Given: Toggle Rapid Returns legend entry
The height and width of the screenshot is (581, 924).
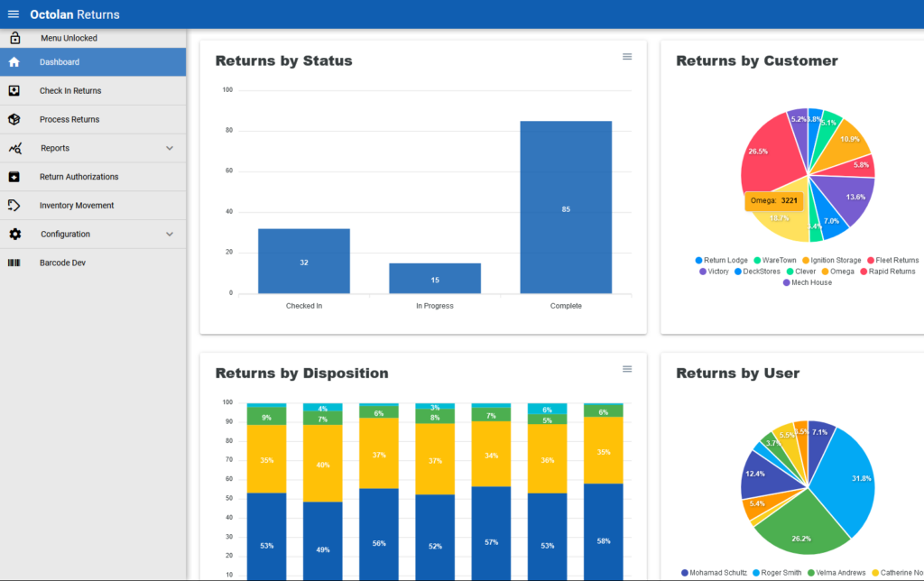Looking at the screenshot, I should pos(888,271).
